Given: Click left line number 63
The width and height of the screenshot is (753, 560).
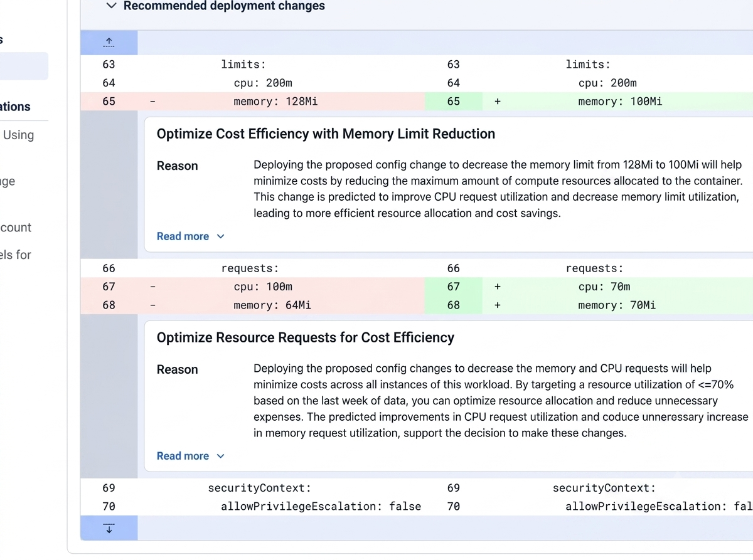Looking at the screenshot, I should 109,64.
